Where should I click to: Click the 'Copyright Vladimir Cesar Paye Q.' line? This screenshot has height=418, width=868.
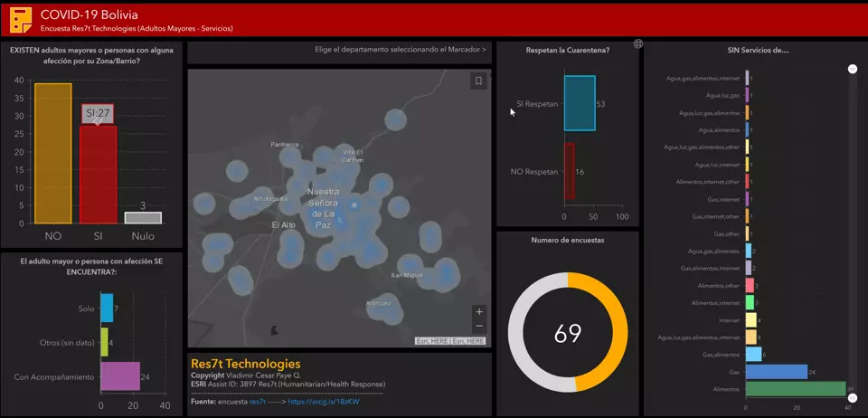tap(246, 375)
